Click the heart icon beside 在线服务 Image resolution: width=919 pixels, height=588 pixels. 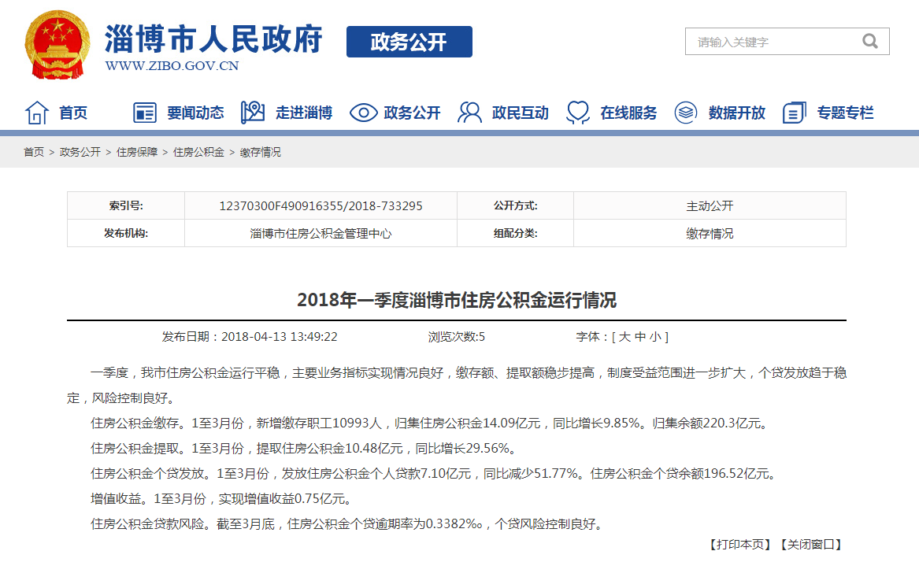coord(578,113)
